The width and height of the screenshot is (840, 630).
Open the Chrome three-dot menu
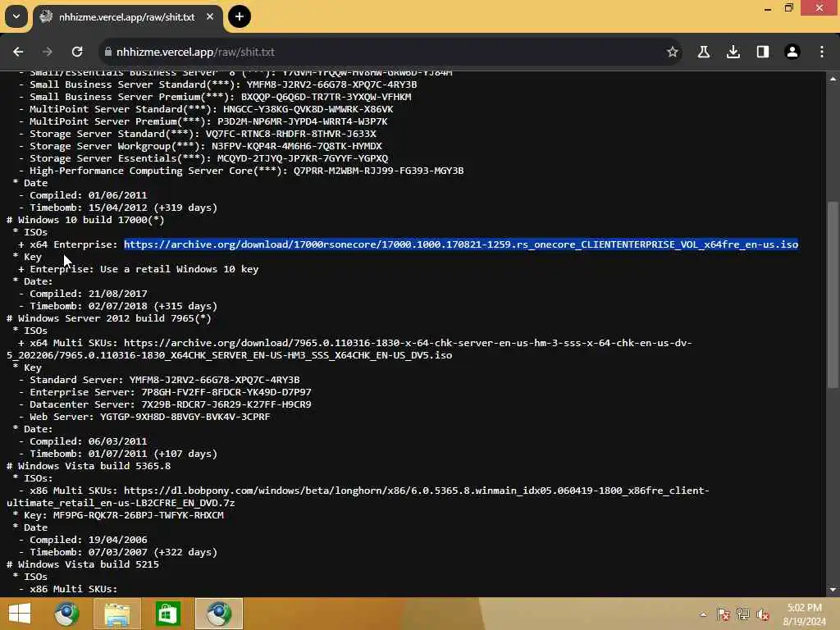point(822,52)
